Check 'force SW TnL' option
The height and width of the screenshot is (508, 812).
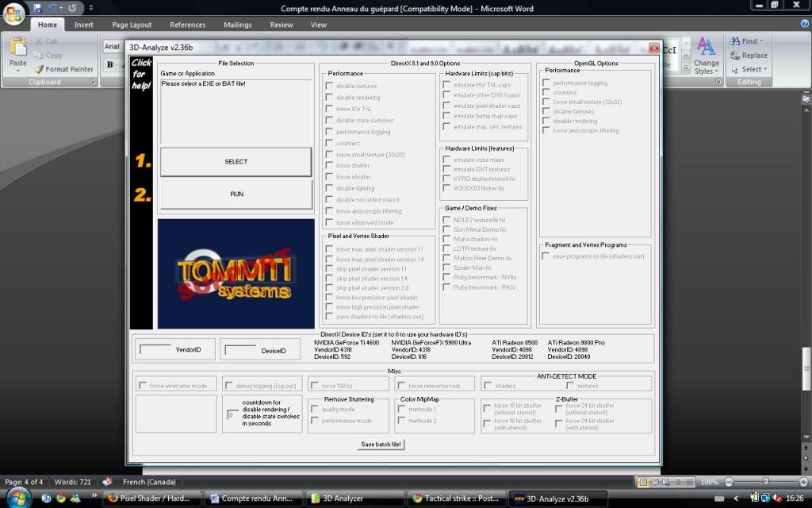329,108
